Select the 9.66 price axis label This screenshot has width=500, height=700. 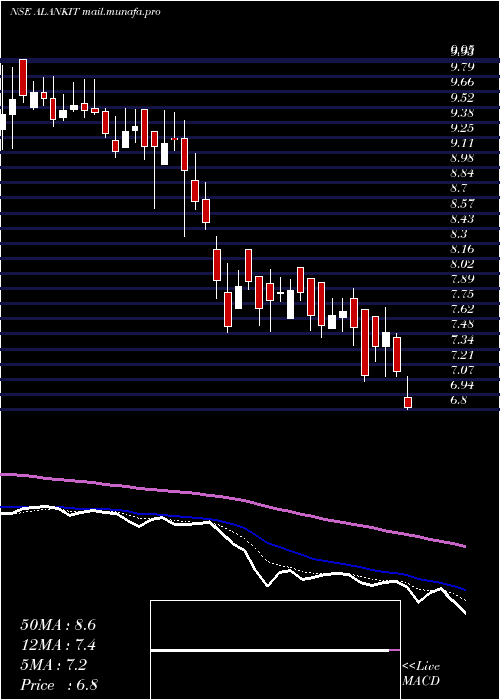pos(462,82)
